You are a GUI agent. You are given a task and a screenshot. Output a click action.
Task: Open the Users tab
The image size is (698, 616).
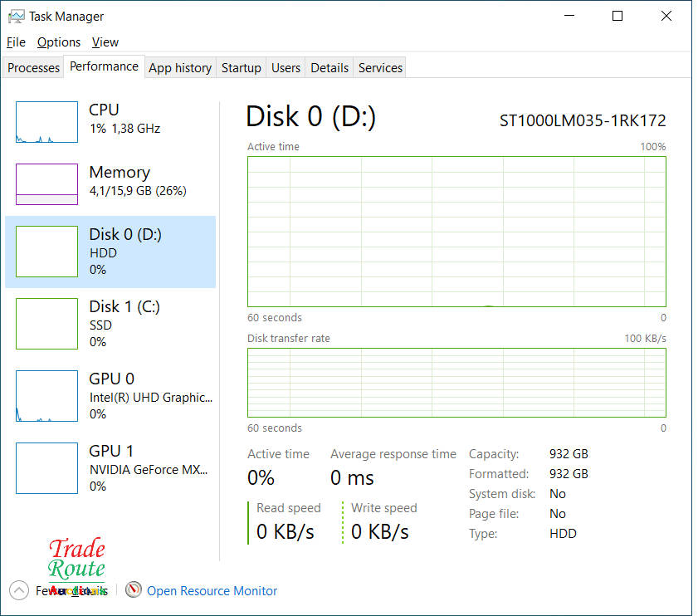286,68
